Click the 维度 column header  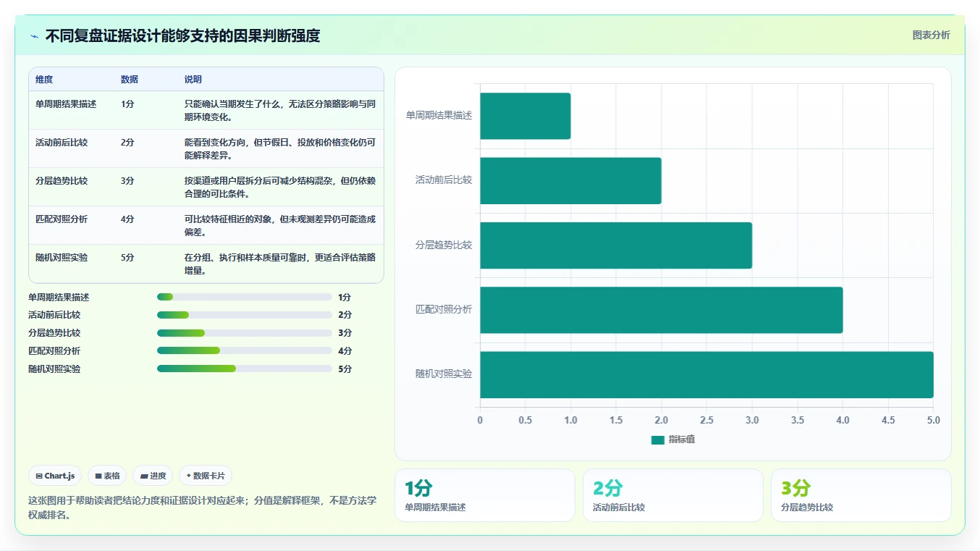(x=44, y=80)
